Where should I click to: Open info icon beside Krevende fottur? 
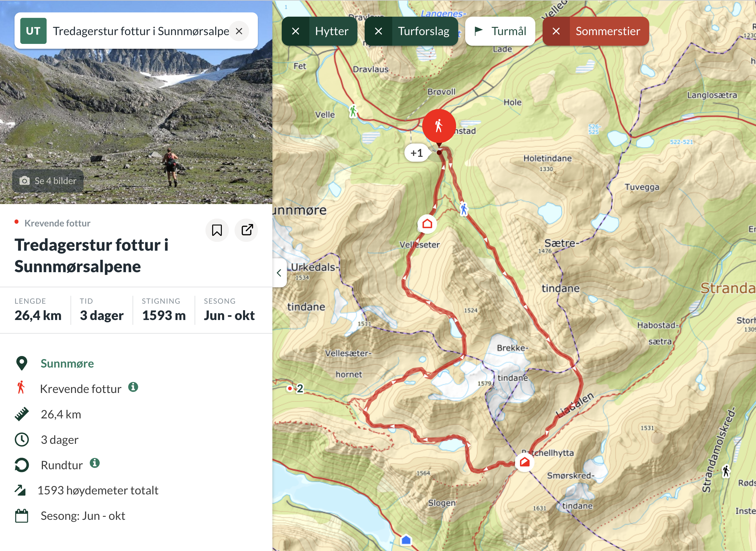(x=133, y=387)
